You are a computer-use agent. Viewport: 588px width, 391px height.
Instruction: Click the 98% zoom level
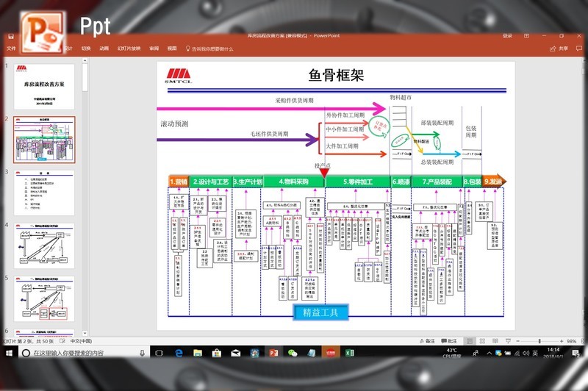572,341
